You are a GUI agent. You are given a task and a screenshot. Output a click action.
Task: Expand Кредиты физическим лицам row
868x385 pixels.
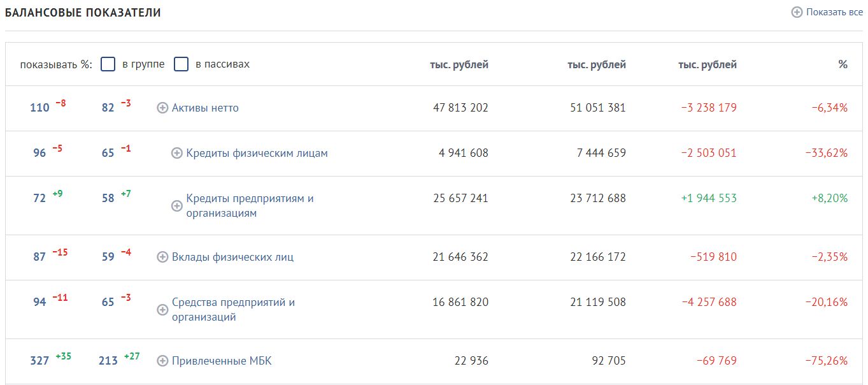[x=177, y=153]
